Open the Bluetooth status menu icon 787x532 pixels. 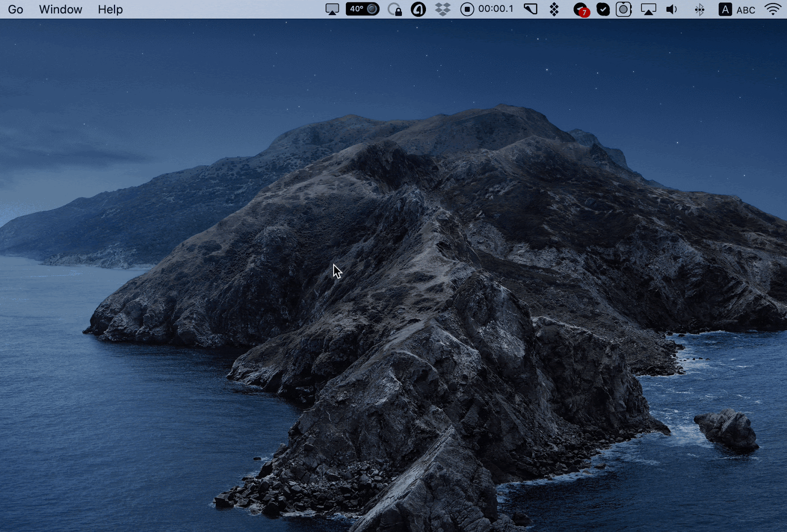click(x=698, y=9)
